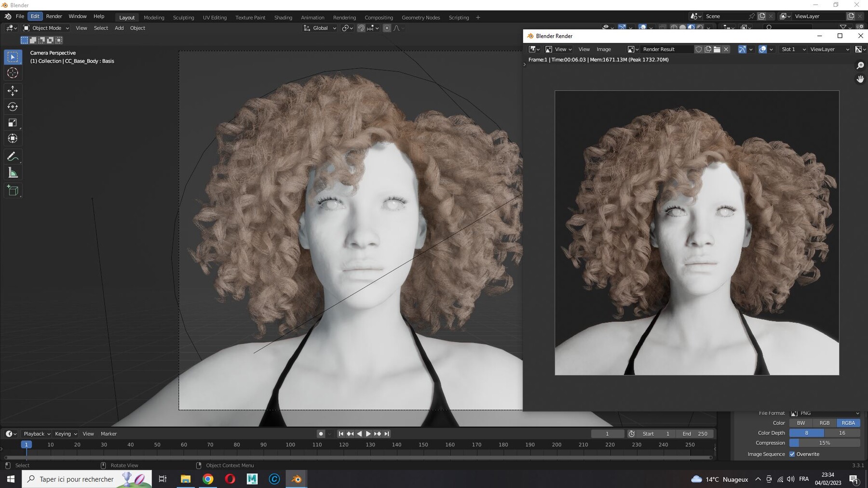
Task: Set color depth to 8
Action: [806, 433]
